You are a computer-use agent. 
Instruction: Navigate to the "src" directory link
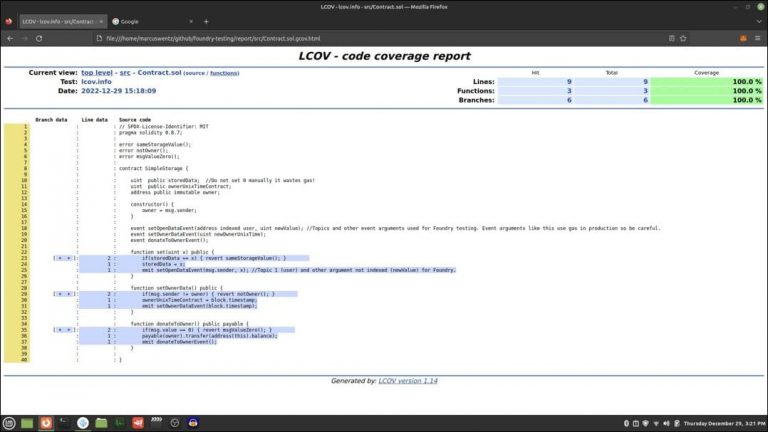[x=125, y=73]
